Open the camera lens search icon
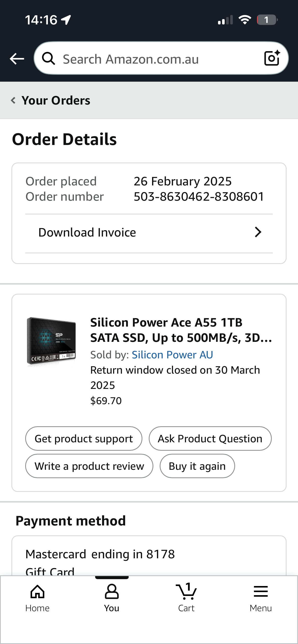298x644 pixels. (272, 58)
